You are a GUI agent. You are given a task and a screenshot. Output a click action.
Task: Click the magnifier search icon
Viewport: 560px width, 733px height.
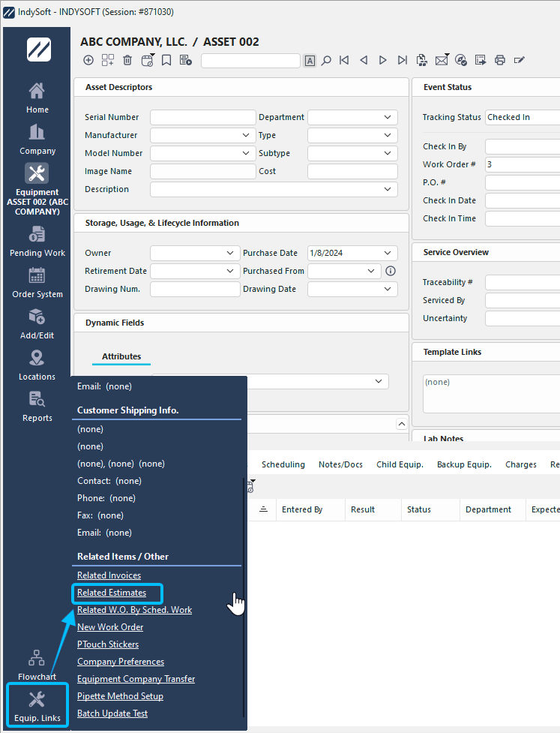(x=326, y=60)
